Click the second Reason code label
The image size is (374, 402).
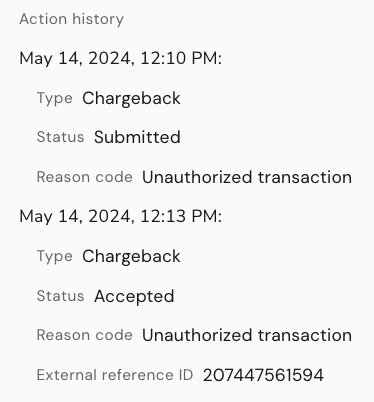coord(85,335)
